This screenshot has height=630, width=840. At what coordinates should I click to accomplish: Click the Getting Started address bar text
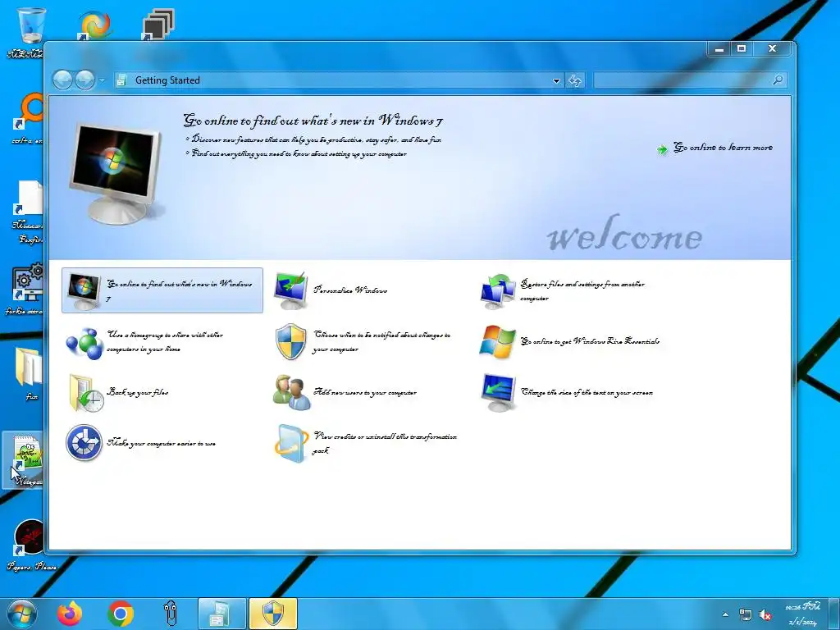(167, 80)
